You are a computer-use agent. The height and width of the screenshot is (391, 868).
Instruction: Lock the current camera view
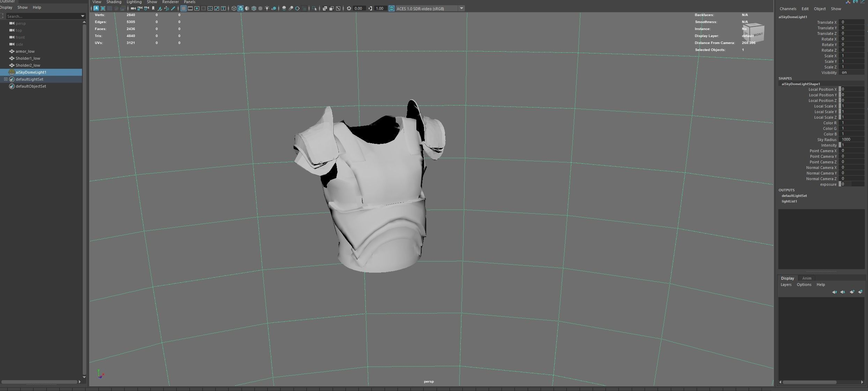point(139,8)
